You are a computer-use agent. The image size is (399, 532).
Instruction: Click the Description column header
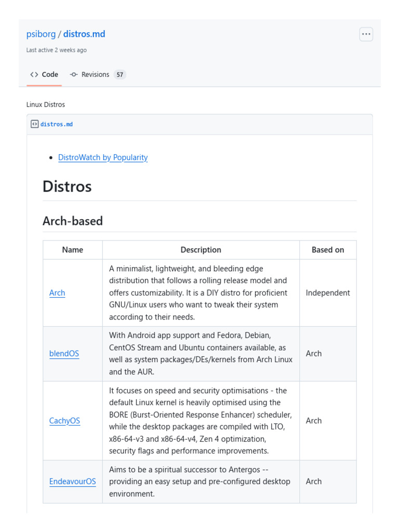pyautogui.click(x=201, y=250)
